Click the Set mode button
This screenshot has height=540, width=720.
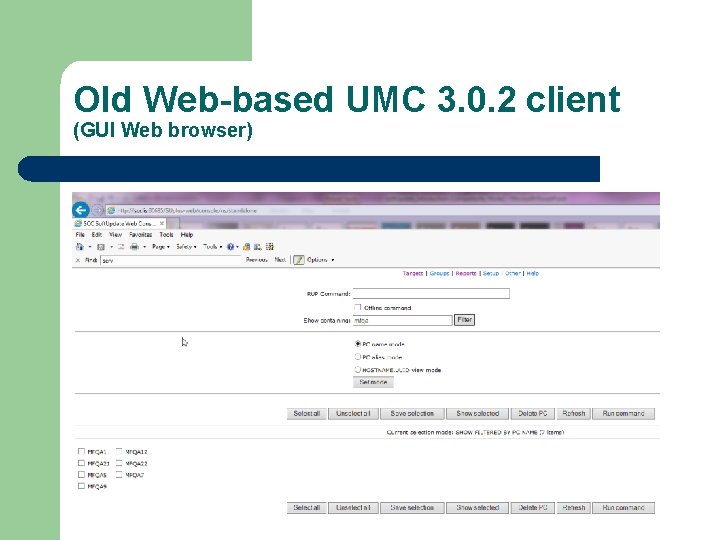373,382
